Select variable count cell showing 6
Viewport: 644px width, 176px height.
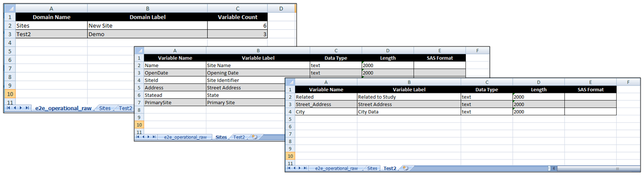coord(238,25)
